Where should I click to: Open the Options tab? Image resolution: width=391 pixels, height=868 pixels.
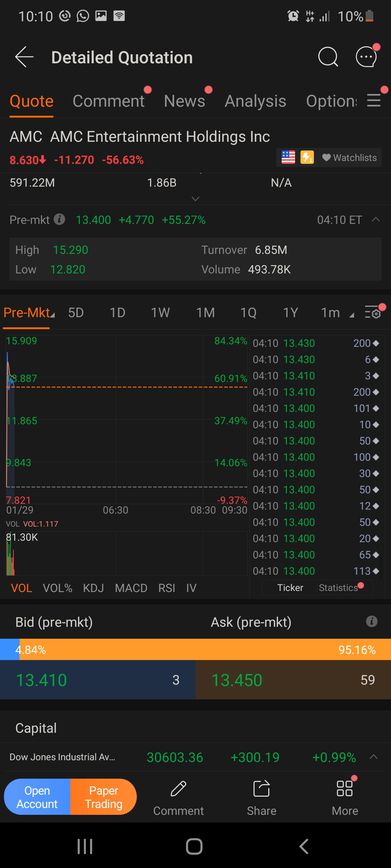(332, 101)
